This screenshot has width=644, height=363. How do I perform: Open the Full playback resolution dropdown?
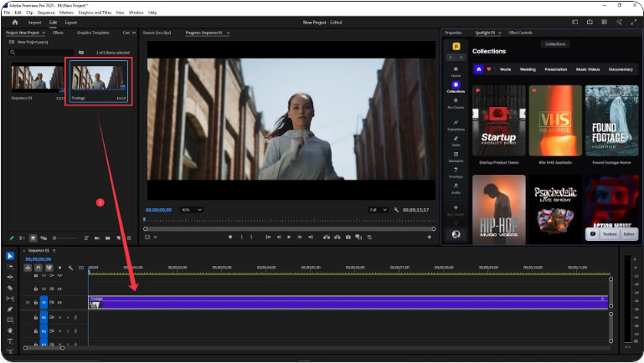(379, 209)
